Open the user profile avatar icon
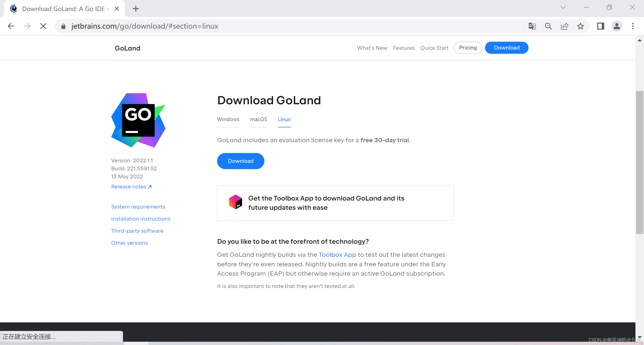The height and width of the screenshot is (345, 644). pos(617,26)
